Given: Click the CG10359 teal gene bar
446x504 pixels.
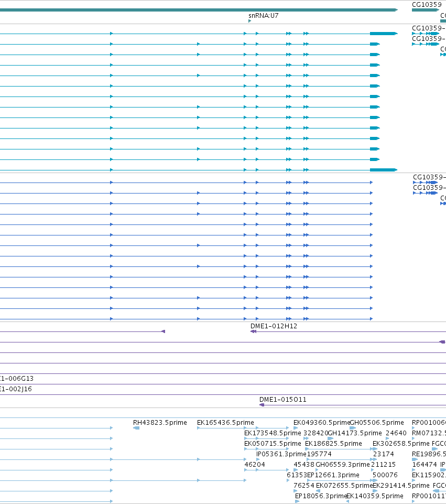Looking at the screenshot, I should [426, 10].
